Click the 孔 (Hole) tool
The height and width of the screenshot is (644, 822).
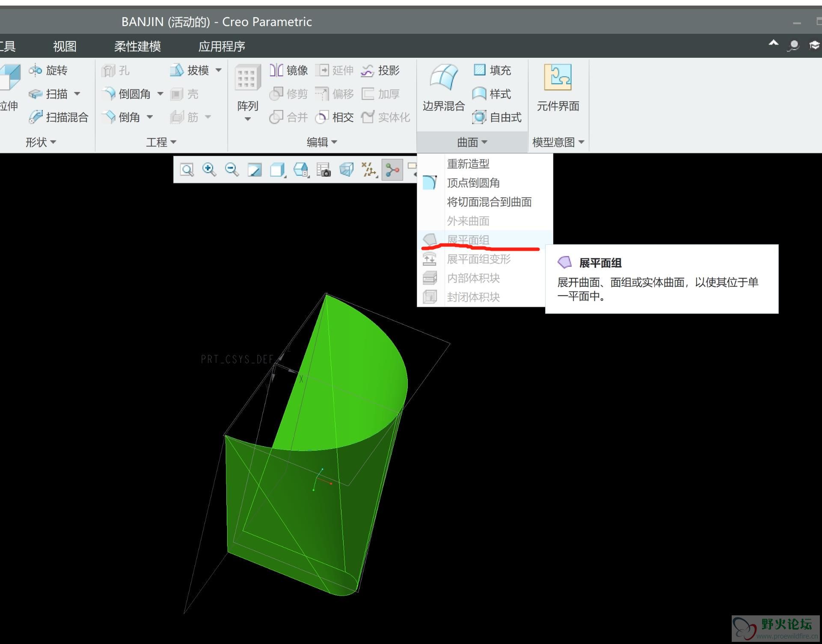(x=116, y=70)
